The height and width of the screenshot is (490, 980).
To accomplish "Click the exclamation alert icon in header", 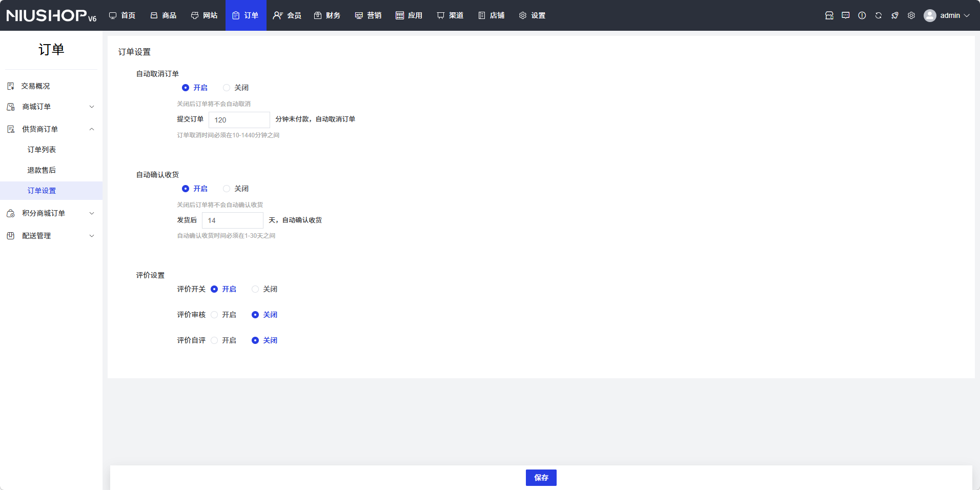I will point(862,15).
